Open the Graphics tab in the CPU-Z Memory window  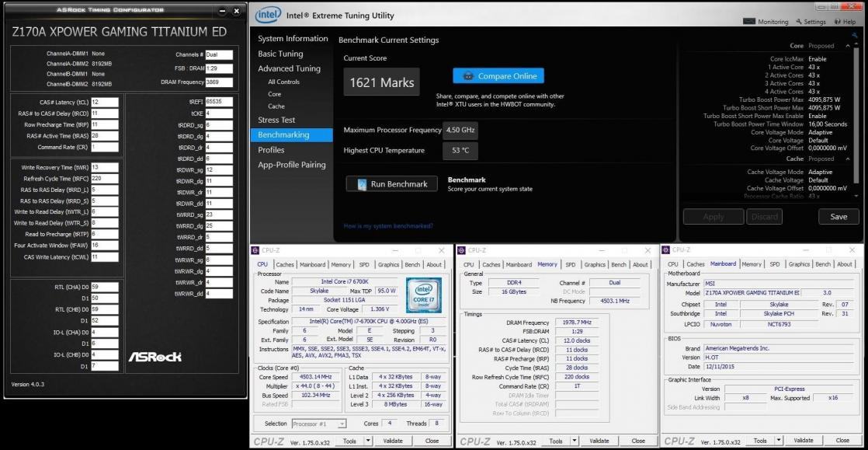click(595, 265)
